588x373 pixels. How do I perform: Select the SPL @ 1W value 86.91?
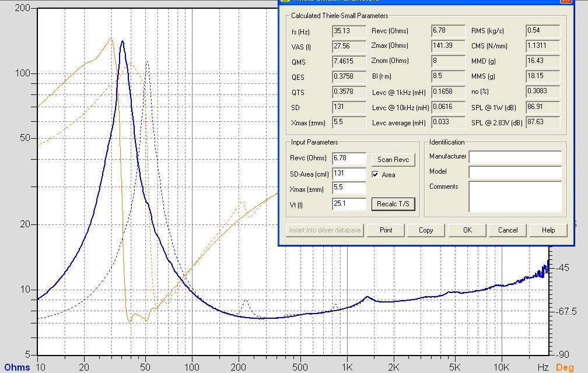click(x=542, y=107)
